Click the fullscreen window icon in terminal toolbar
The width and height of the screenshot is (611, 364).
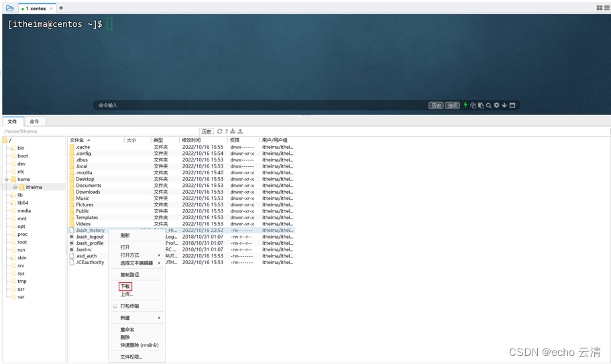(x=512, y=105)
